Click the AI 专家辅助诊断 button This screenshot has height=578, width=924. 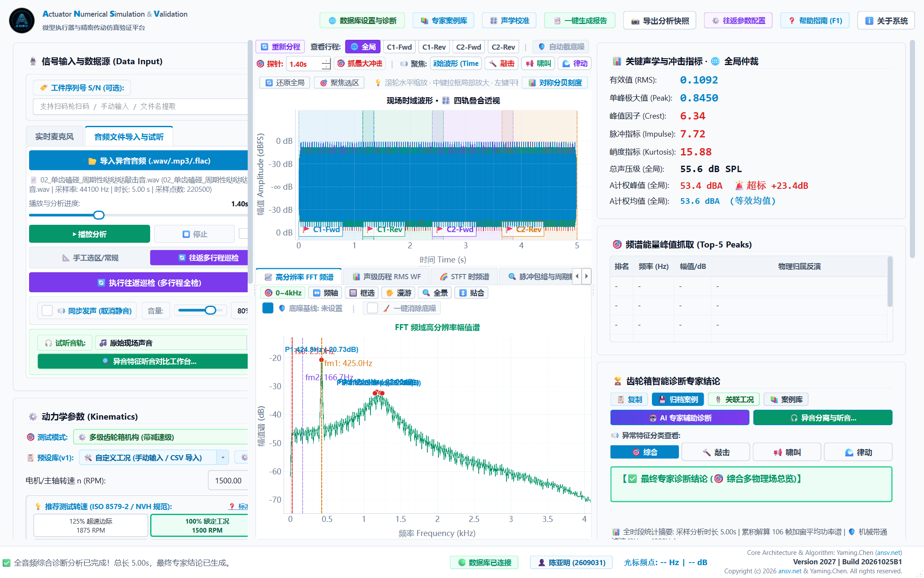click(x=680, y=418)
